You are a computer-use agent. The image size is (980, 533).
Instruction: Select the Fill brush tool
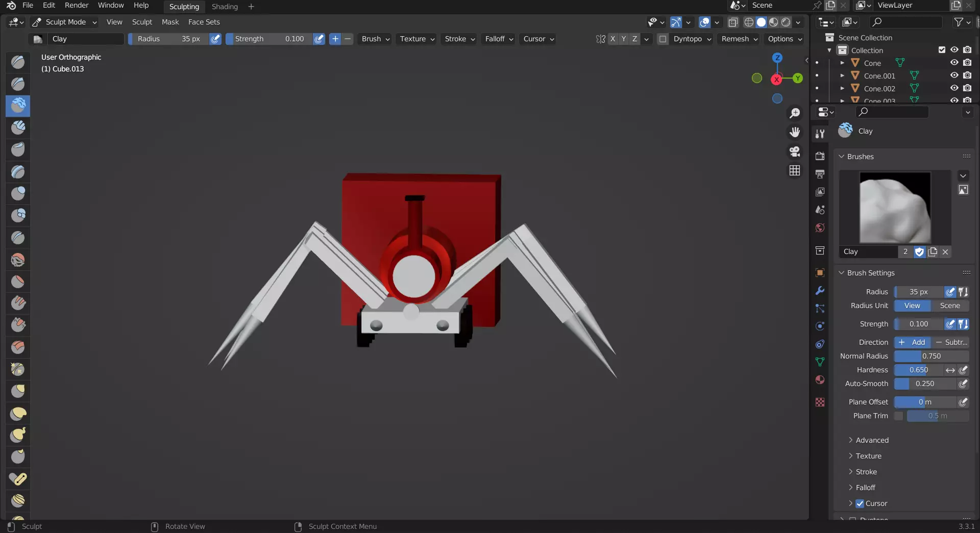pyautogui.click(x=18, y=303)
